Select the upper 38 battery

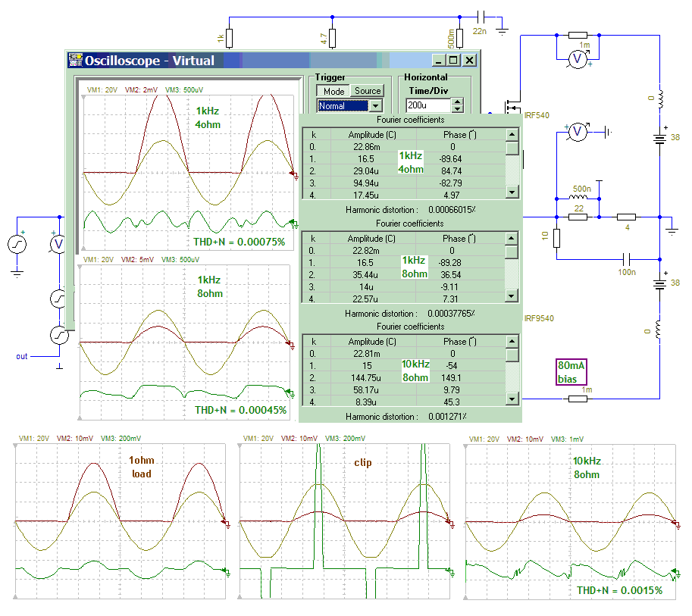[659, 139]
